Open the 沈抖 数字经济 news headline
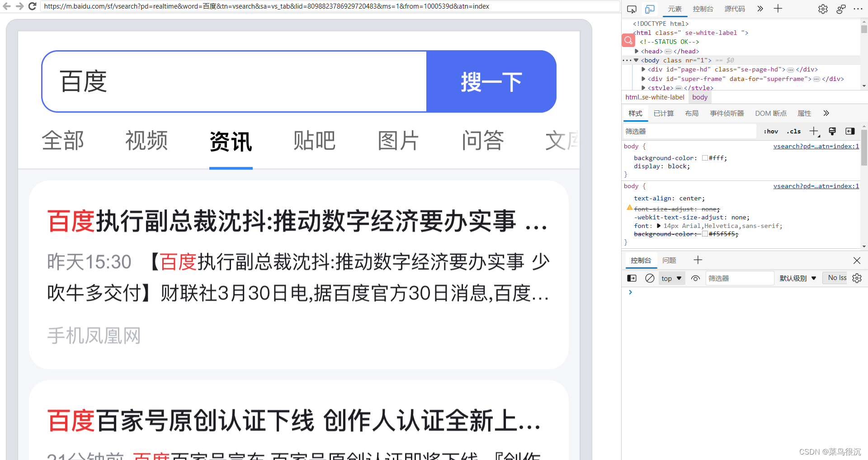The image size is (868, 460). click(x=297, y=221)
